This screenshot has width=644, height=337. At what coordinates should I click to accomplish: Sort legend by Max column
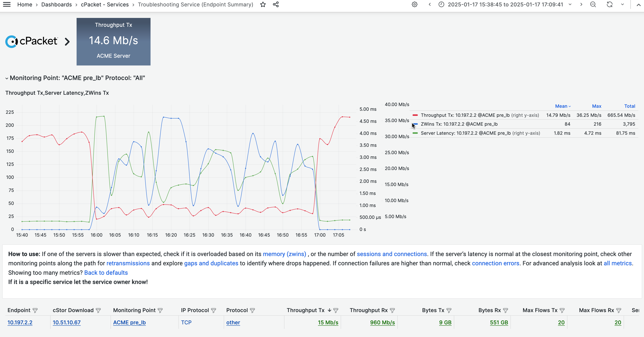pos(596,106)
